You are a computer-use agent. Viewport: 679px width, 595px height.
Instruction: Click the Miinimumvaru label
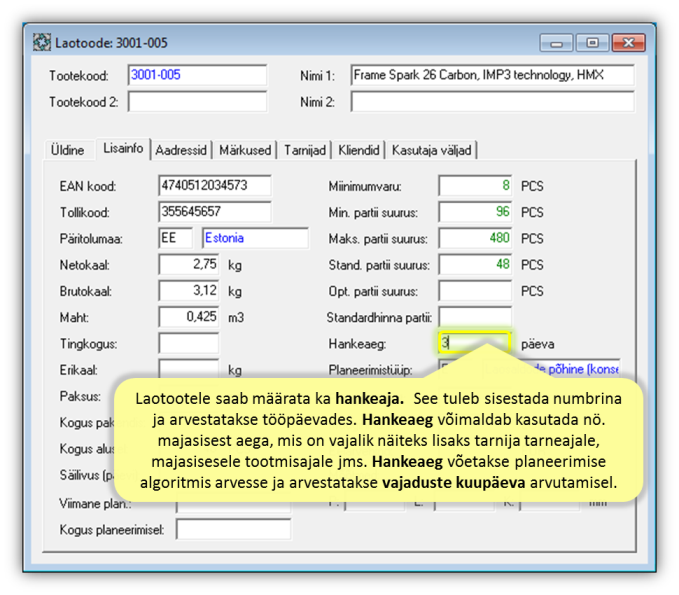[x=365, y=187]
